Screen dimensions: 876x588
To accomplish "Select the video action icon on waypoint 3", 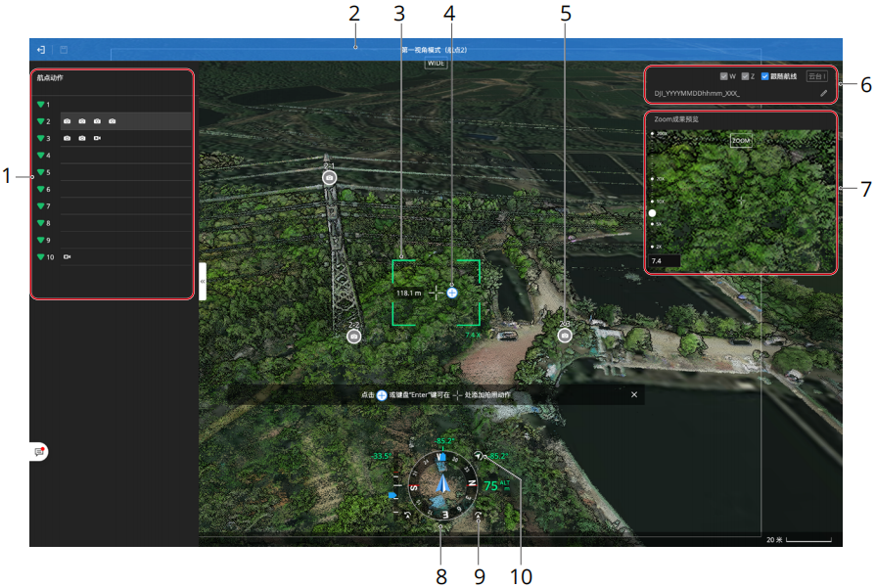I will coord(97,138).
